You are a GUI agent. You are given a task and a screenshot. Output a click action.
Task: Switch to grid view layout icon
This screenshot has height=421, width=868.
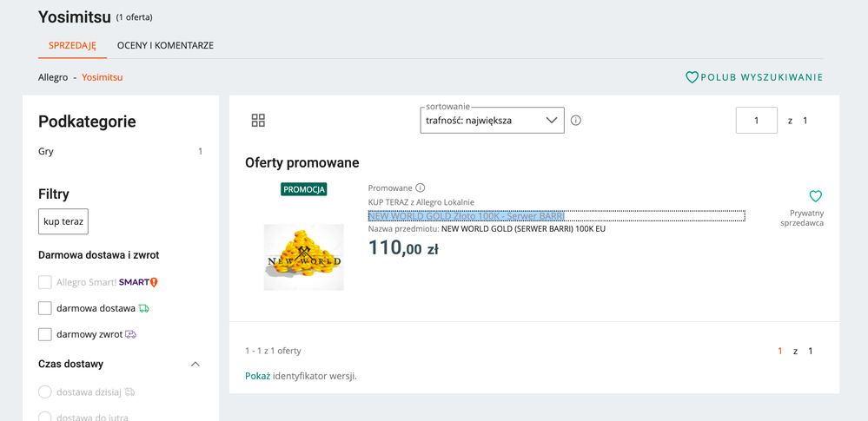click(x=258, y=120)
